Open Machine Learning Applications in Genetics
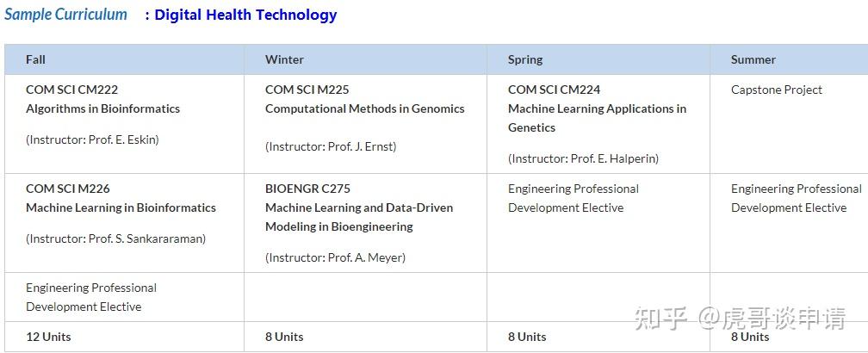This screenshot has height=353, width=868. point(597,118)
